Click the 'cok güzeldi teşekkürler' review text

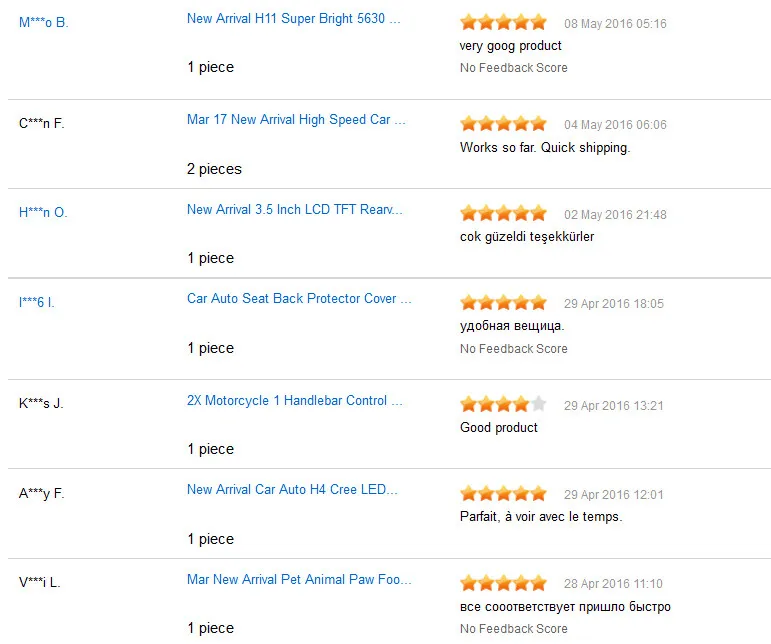point(527,237)
